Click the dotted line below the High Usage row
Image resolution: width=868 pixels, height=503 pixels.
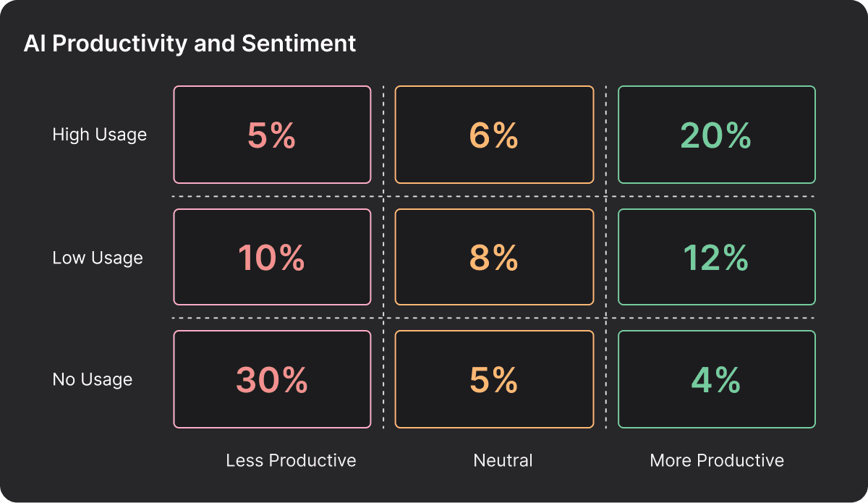point(494,196)
